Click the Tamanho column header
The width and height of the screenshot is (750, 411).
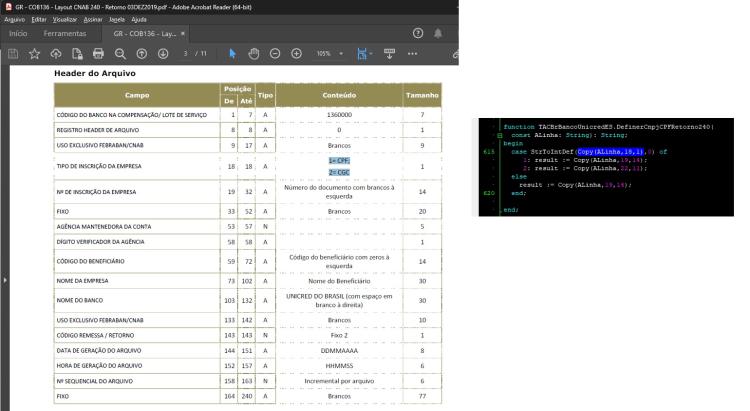(x=422, y=95)
